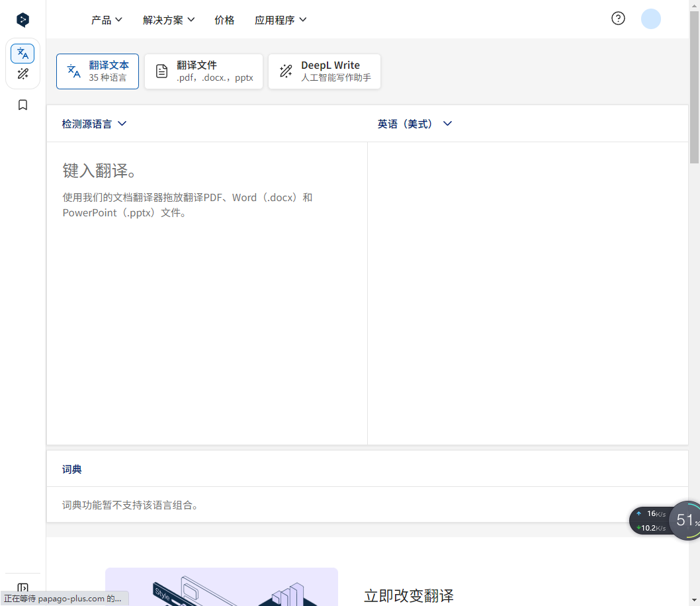Open the 英语（美式）target language dropdown
The image size is (700, 606).
tap(415, 124)
